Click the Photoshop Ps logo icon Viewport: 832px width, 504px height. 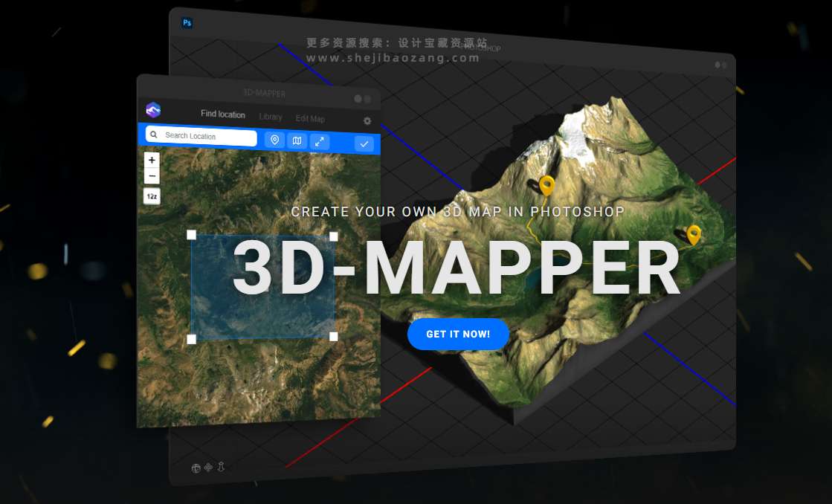point(187,23)
